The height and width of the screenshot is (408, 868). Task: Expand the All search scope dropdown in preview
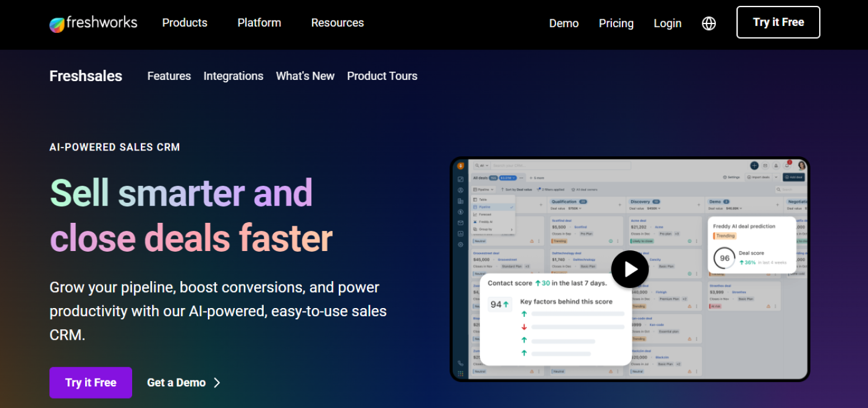pyautogui.click(x=482, y=166)
